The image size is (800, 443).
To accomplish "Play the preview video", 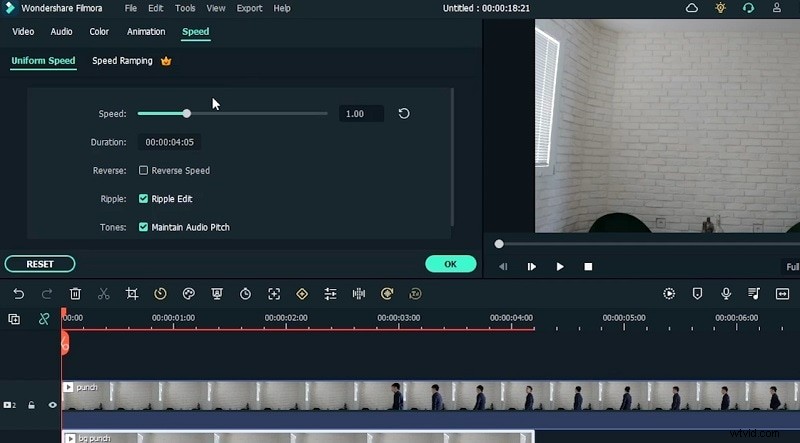I will click(x=560, y=266).
